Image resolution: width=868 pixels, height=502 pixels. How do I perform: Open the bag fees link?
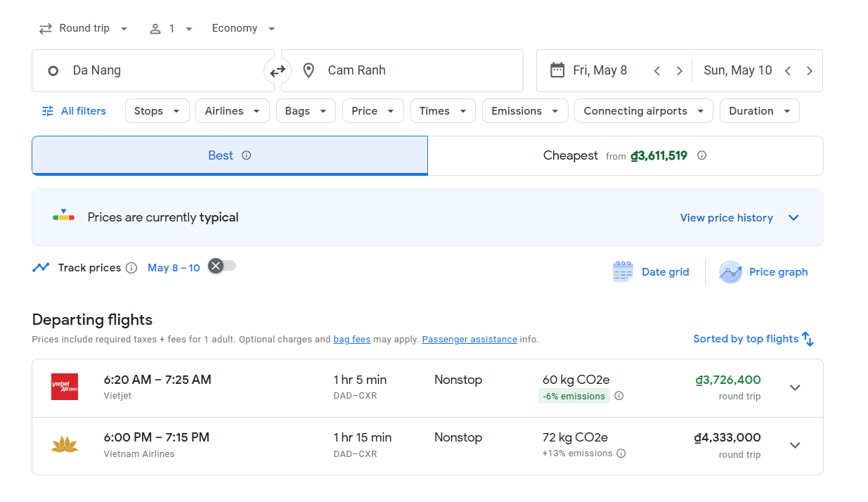click(x=351, y=339)
